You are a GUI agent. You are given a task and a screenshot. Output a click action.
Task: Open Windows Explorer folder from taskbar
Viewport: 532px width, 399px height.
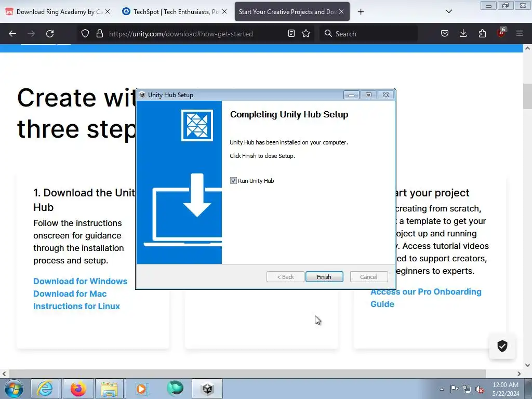pyautogui.click(x=109, y=389)
